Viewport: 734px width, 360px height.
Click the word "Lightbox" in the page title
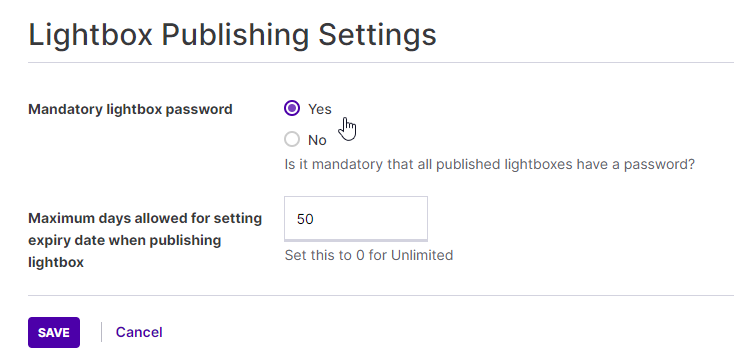90,35
